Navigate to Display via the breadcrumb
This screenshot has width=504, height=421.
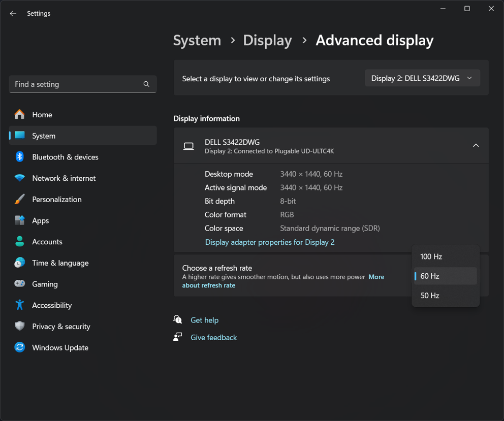267,40
